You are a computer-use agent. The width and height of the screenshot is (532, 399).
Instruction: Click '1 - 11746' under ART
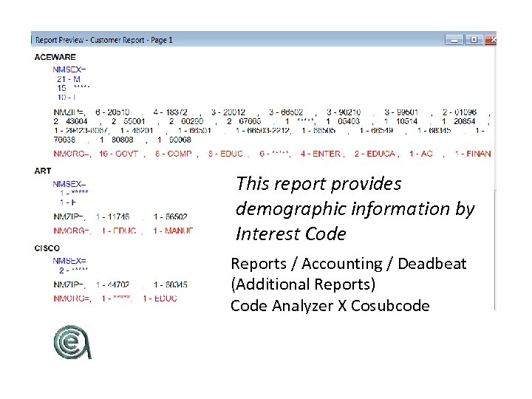tap(112, 216)
